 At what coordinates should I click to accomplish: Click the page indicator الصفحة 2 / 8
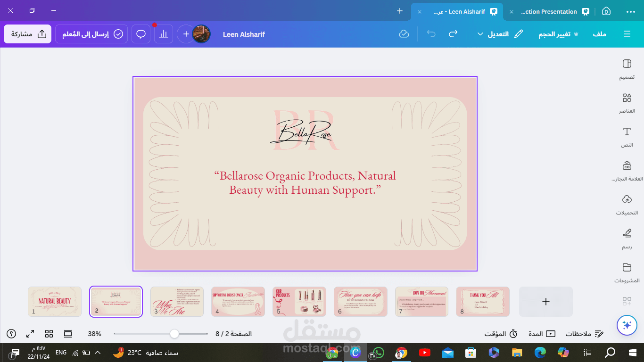tap(234, 334)
